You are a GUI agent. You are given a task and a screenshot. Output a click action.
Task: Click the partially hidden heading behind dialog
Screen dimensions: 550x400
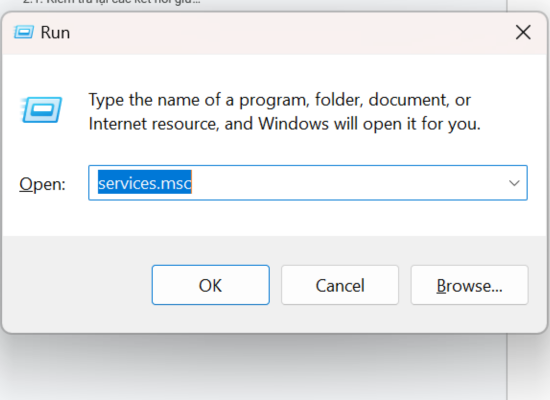pos(112,2)
